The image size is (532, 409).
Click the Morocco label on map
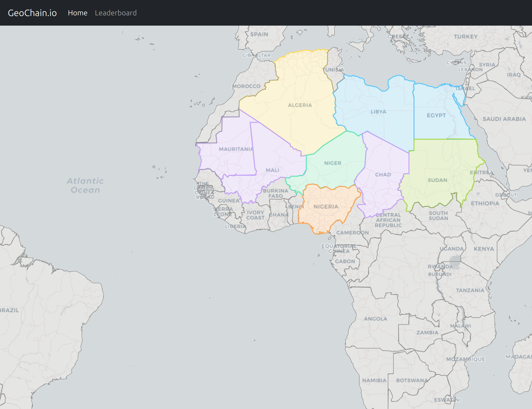point(246,86)
